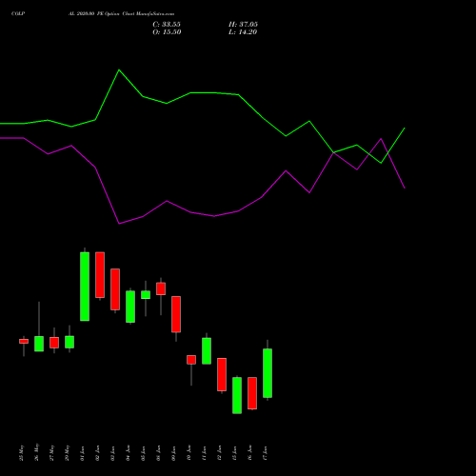Select the 17 Jun date label
This screenshot has height=476, width=476.
pos(266,453)
